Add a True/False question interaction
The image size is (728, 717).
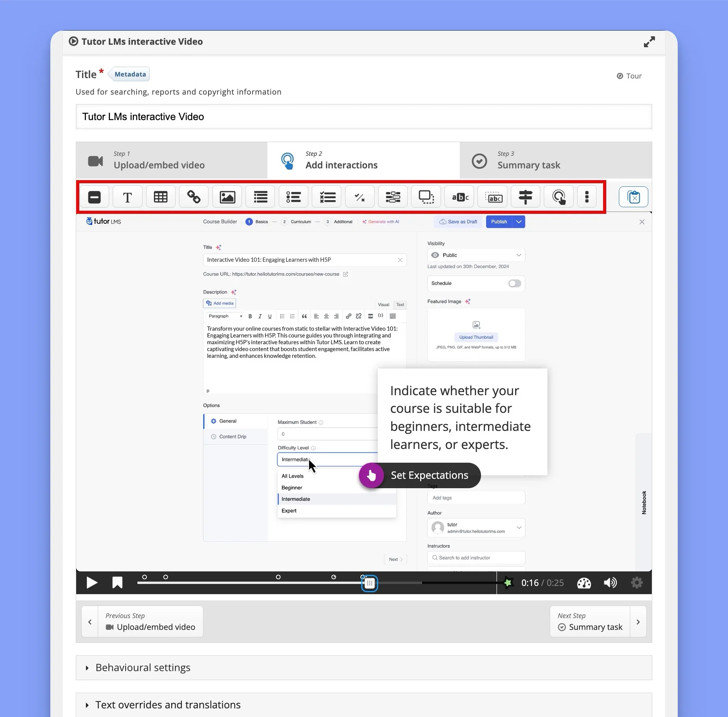(360, 197)
